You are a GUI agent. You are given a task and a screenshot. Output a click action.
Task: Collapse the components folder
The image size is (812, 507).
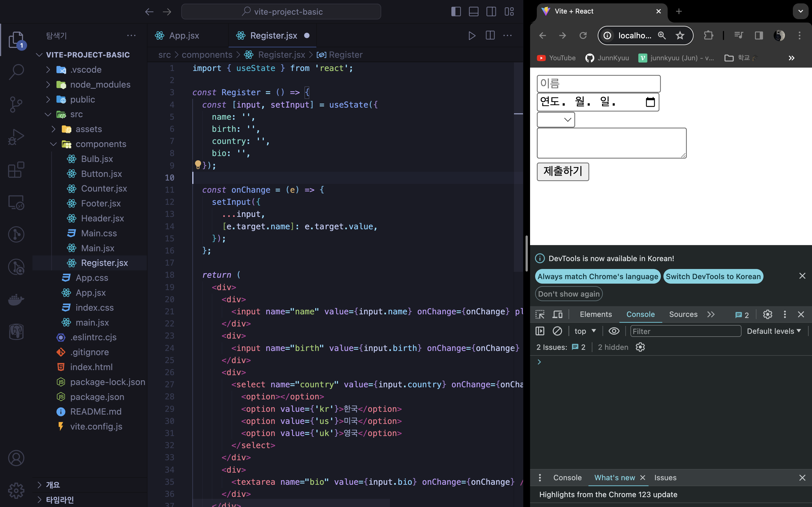[x=54, y=144]
